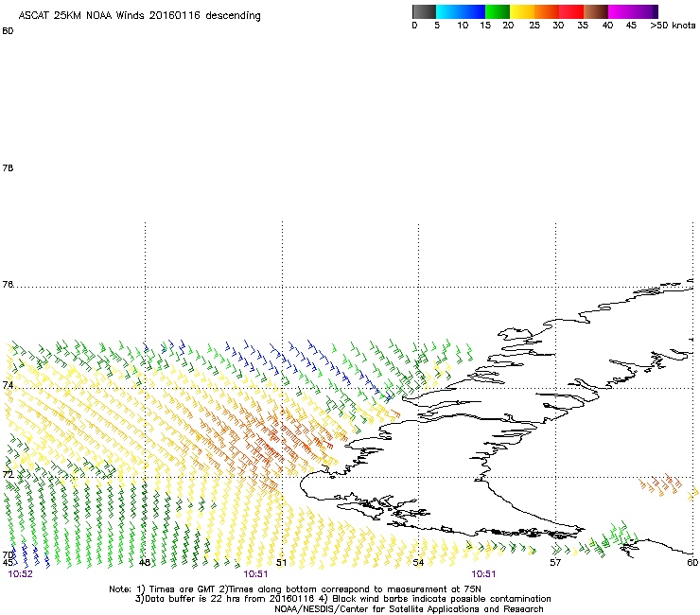
Task: Click the '40' label under the color bar
Action: tap(607, 26)
